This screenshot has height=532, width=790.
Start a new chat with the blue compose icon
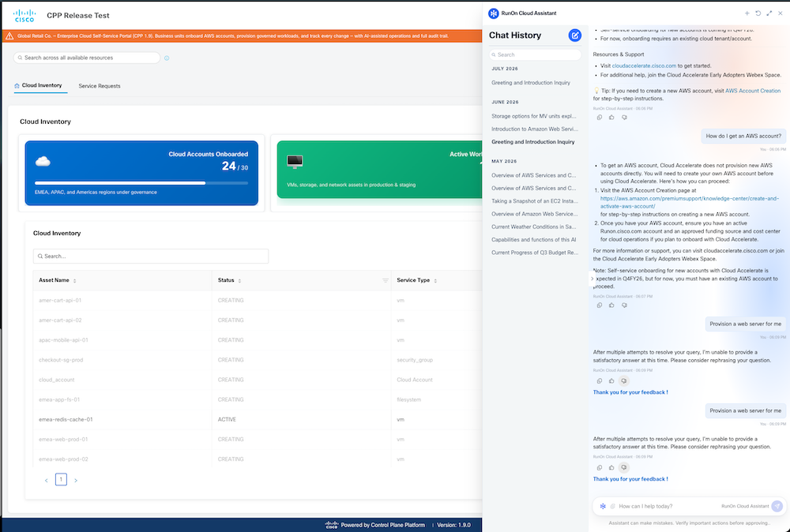coord(575,36)
